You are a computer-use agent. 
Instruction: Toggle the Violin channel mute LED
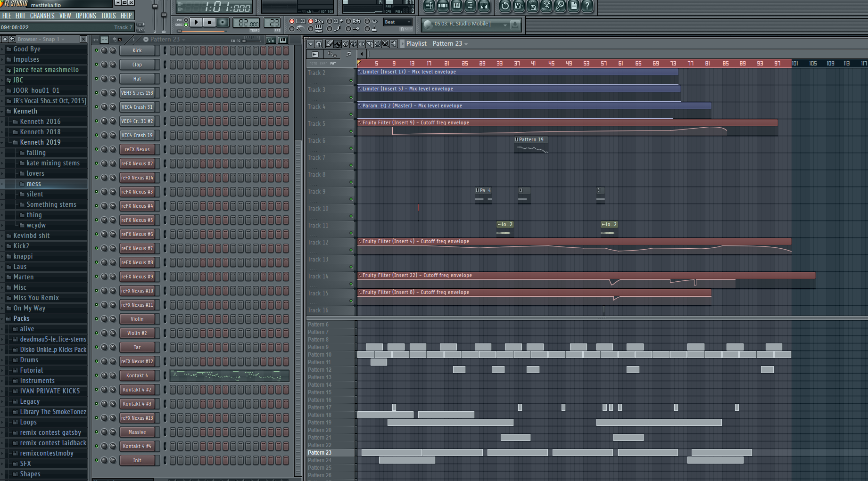tap(97, 319)
